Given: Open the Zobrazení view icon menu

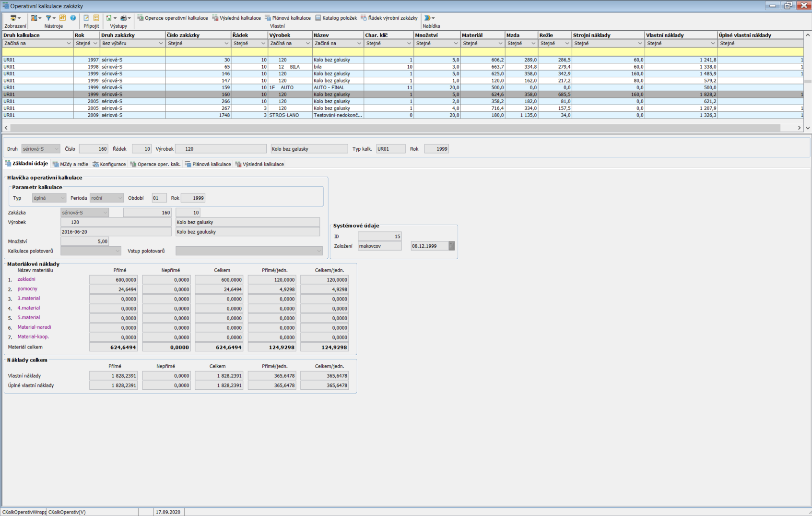Looking at the screenshot, I should point(15,18).
